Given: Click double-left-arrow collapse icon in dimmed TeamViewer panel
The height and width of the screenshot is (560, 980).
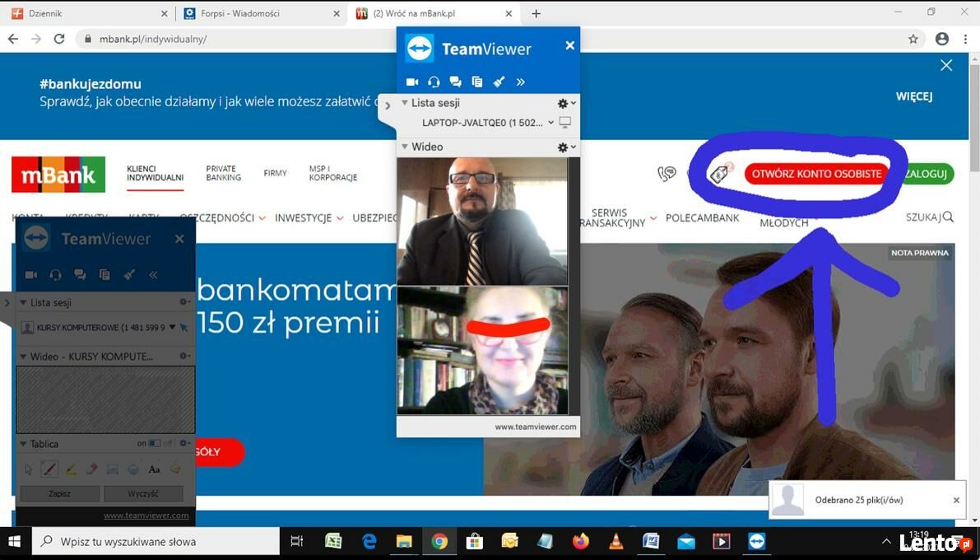Looking at the screenshot, I should point(153,275).
